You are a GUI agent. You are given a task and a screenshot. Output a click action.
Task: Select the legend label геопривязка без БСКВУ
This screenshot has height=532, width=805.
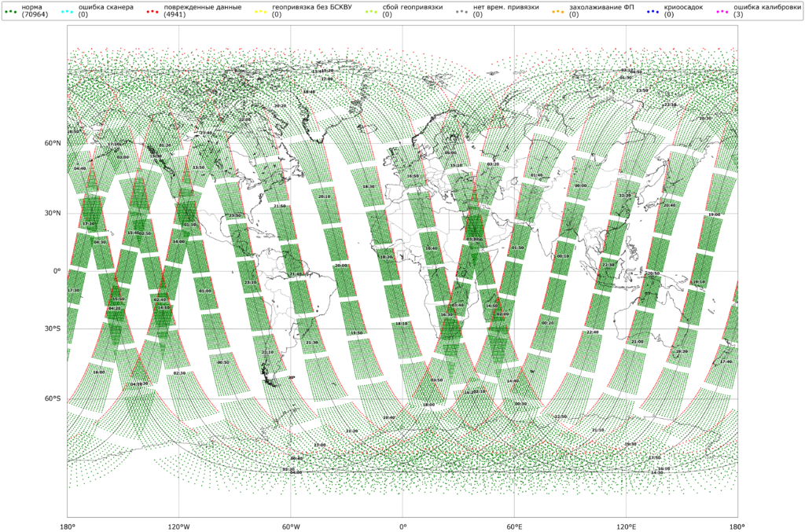312,7
